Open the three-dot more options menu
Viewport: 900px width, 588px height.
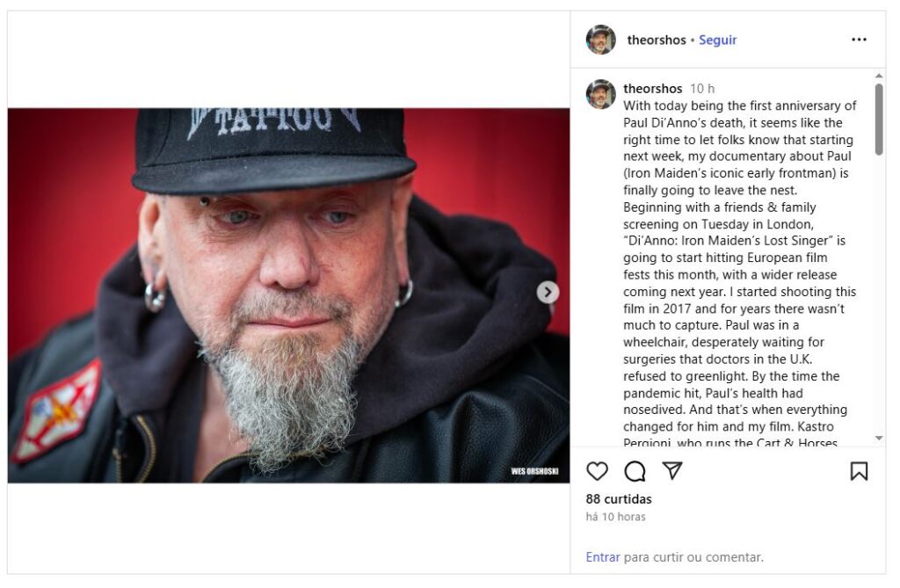pyautogui.click(x=859, y=40)
